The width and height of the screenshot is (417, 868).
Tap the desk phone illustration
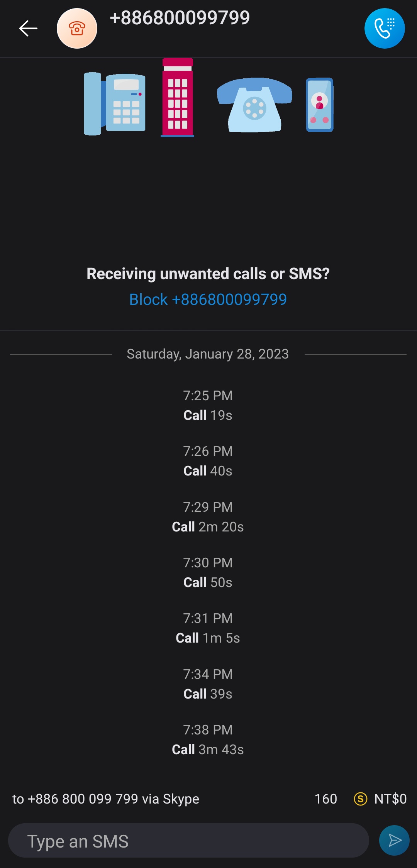click(x=115, y=103)
